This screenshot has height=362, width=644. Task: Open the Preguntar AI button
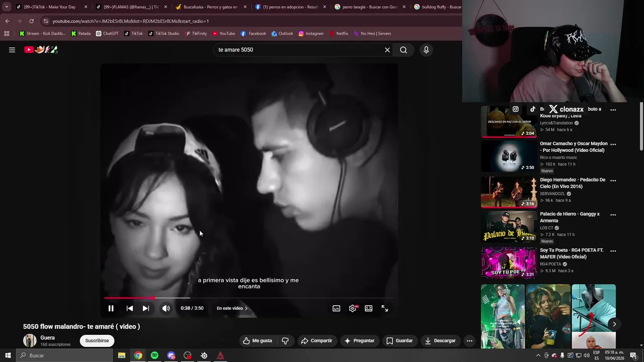point(359,340)
